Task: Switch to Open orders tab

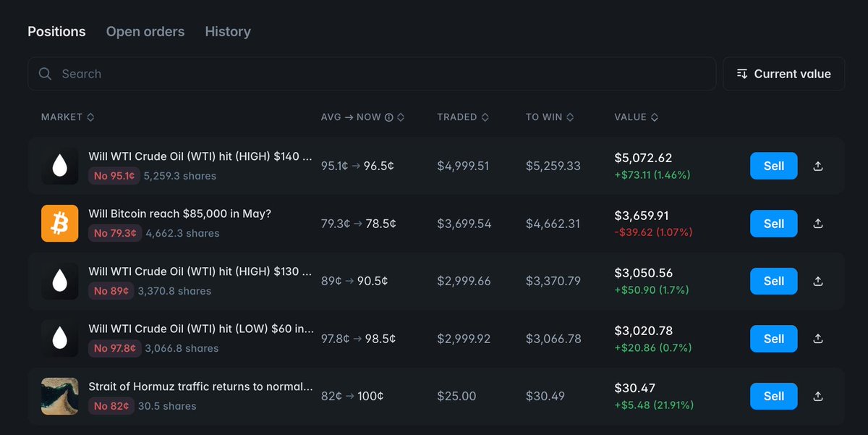Action: [x=145, y=32]
